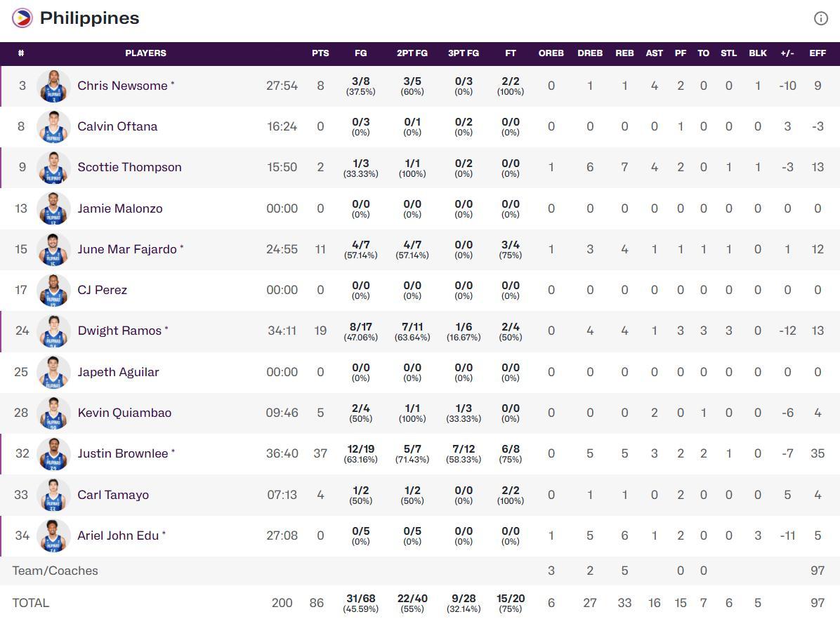Click Justin Brownlee's 37 points value
This screenshot has width=840, height=619.
click(320, 453)
